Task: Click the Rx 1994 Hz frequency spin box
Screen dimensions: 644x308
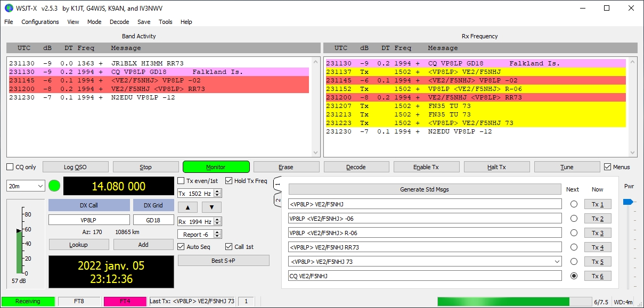Action: pos(200,221)
